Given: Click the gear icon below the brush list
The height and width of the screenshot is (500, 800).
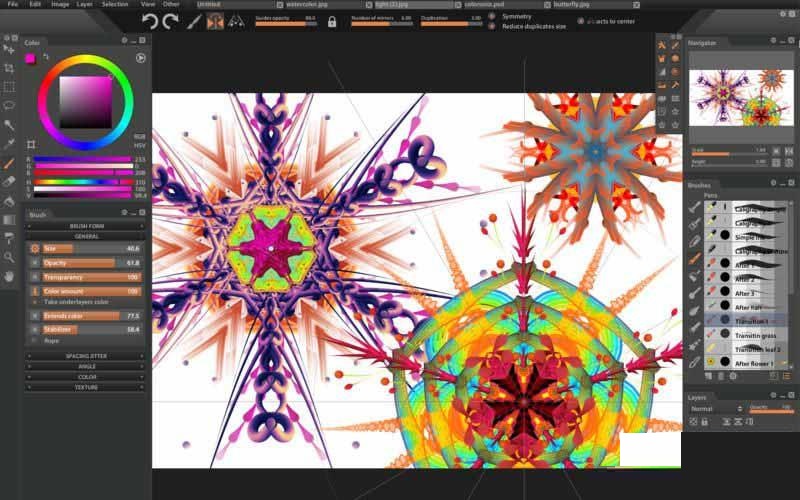Looking at the screenshot, I should pos(733,376).
